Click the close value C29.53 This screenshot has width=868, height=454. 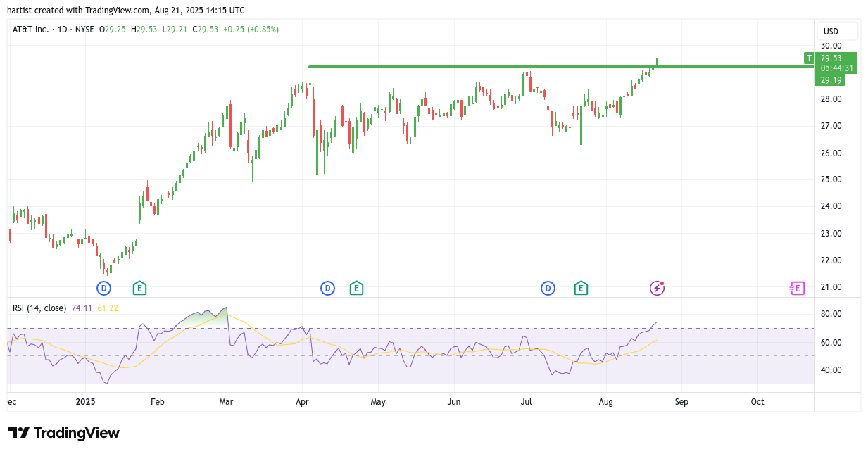tap(206, 30)
